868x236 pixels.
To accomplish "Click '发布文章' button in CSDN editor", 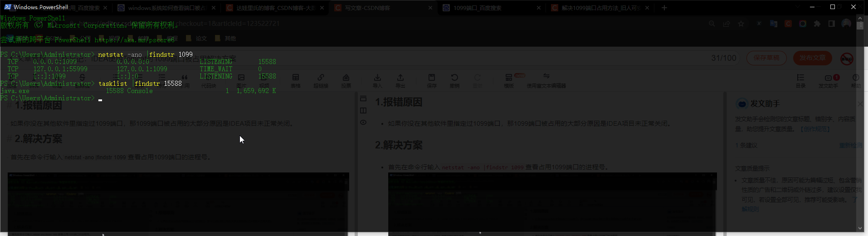I will pyautogui.click(x=813, y=58).
